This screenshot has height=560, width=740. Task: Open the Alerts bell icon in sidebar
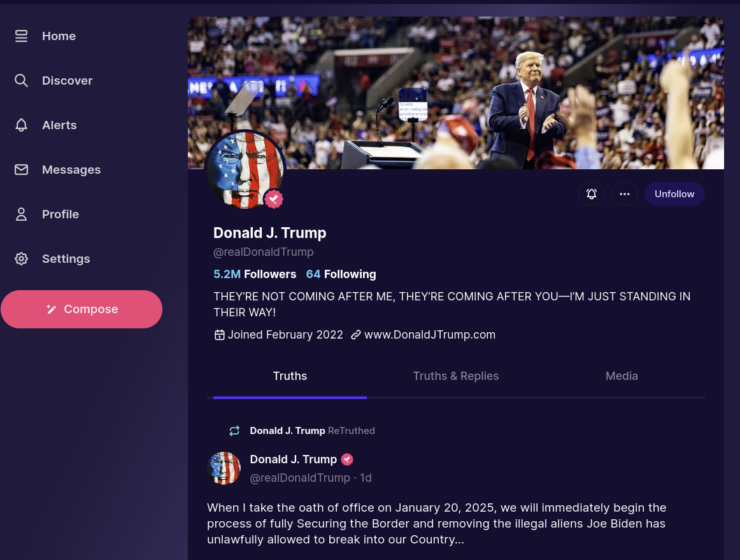tap(21, 125)
